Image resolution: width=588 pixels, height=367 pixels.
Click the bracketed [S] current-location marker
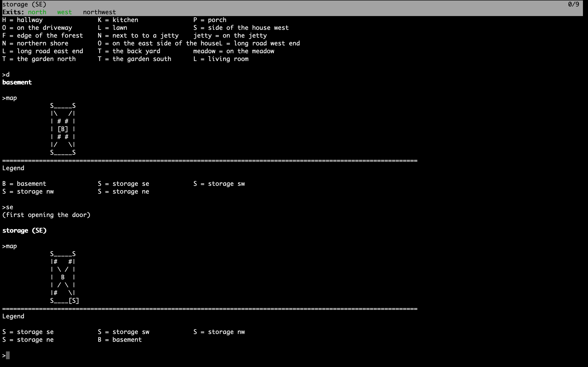point(74,301)
